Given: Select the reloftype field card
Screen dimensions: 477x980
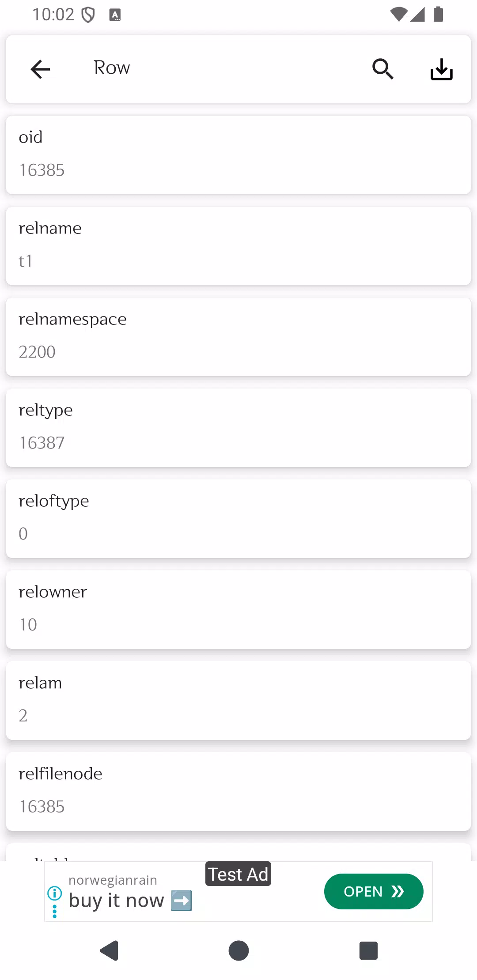Looking at the screenshot, I should (238, 519).
